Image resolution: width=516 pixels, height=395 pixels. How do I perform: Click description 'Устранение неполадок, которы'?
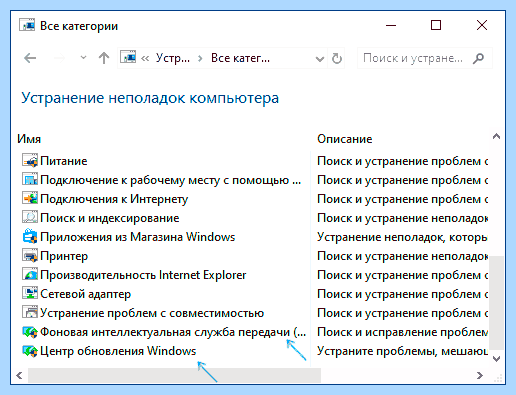point(403,237)
